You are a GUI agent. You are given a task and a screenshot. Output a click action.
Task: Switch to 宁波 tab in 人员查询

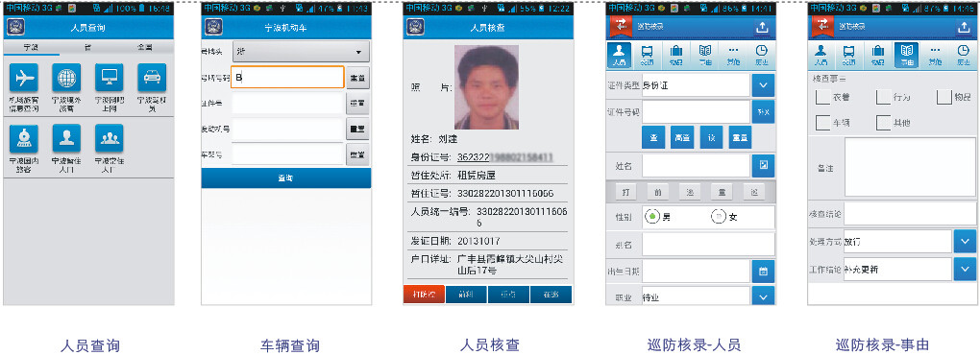(32, 48)
